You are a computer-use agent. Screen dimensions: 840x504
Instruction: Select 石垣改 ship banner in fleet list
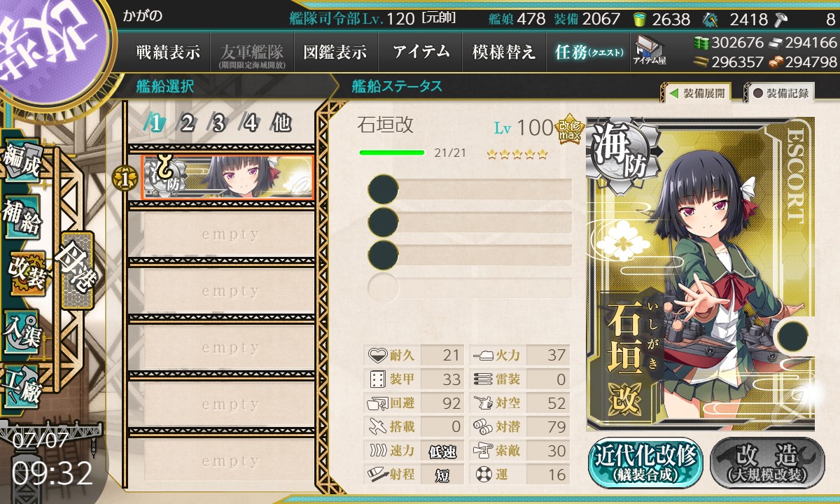[227, 177]
